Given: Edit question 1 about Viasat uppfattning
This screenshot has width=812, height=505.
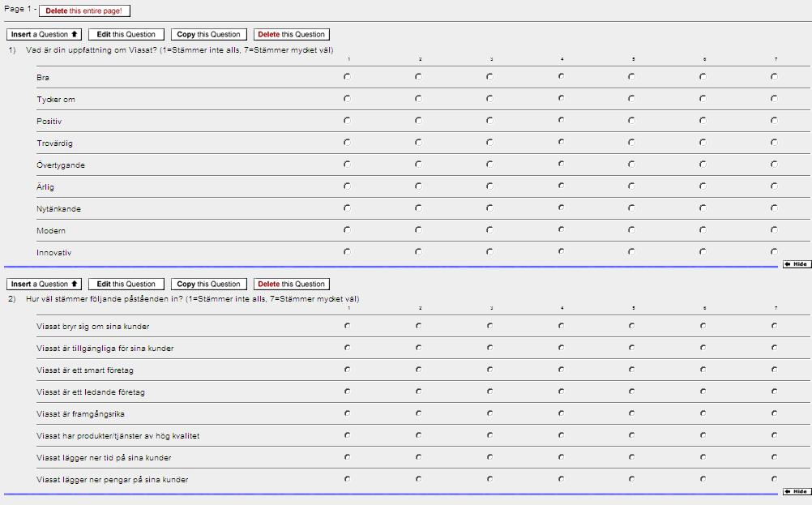Looking at the screenshot, I should 126,35.
